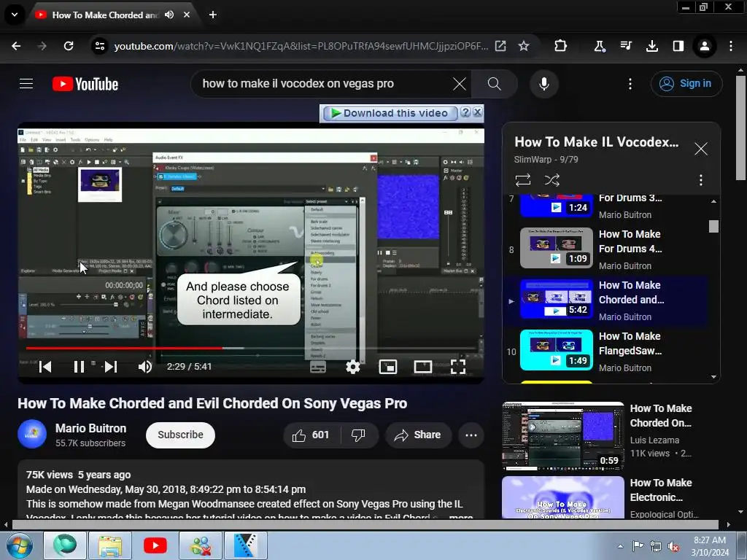
Task: Show hidden system tray icons
Action: click(620, 546)
